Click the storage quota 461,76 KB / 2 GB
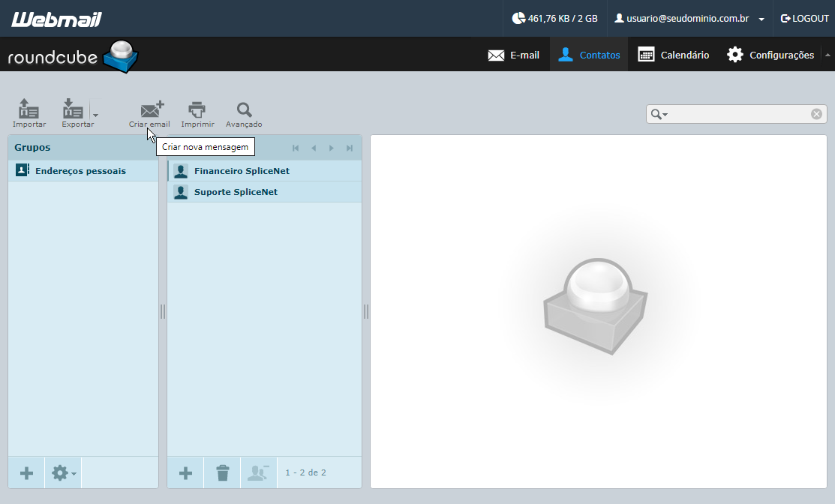 pos(554,19)
